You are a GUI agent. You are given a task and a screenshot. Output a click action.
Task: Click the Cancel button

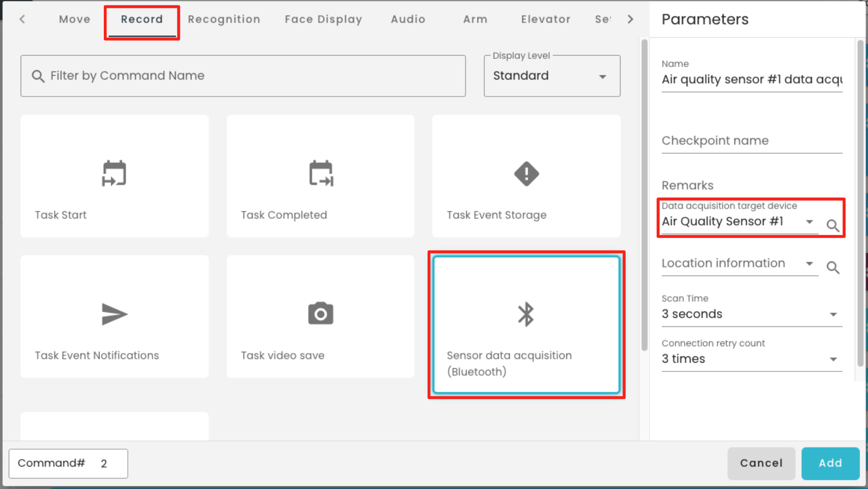(761, 463)
